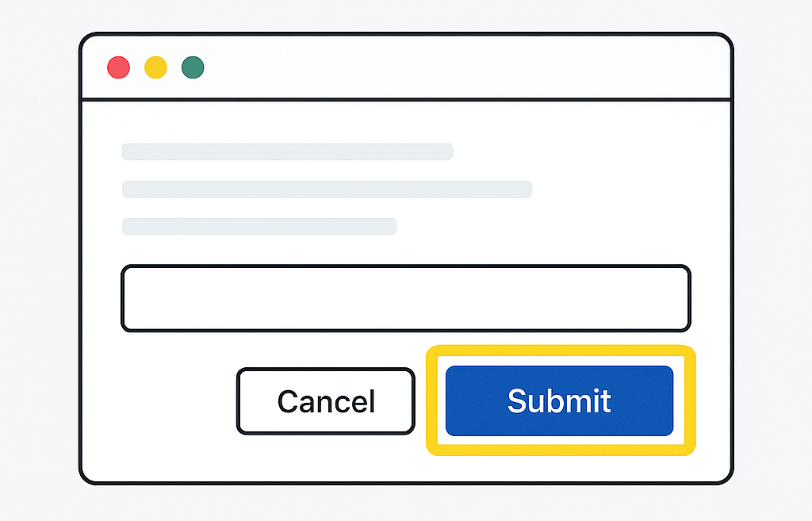Close the window with the red circle

click(x=118, y=67)
